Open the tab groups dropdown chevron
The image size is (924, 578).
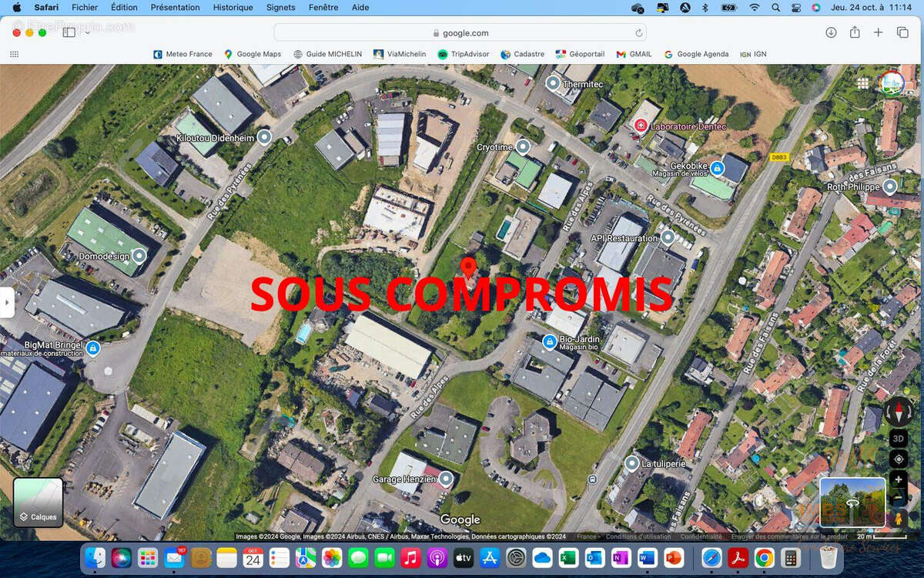pyautogui.click(x=87, y=32)
